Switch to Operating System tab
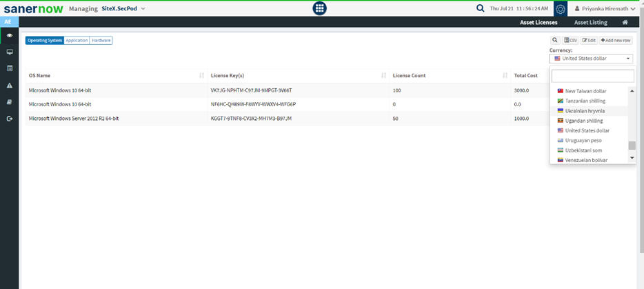The height and width of the screenshot is (289, 644). 45,40
